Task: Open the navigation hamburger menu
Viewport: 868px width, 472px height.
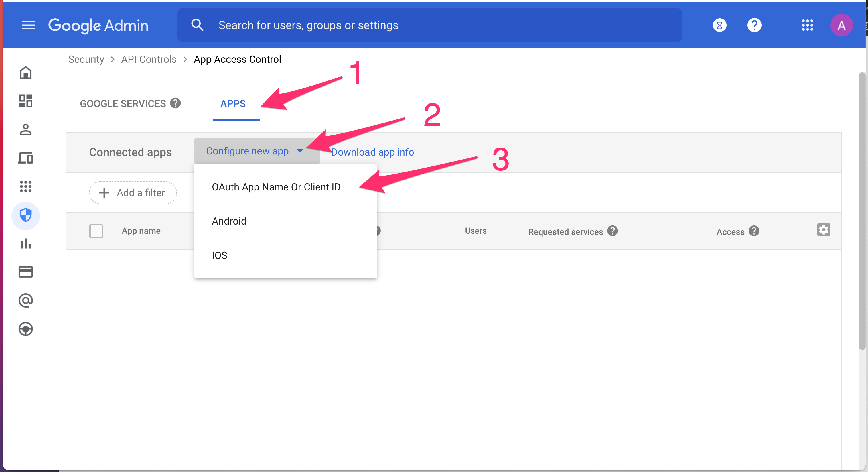Action: 28,25
